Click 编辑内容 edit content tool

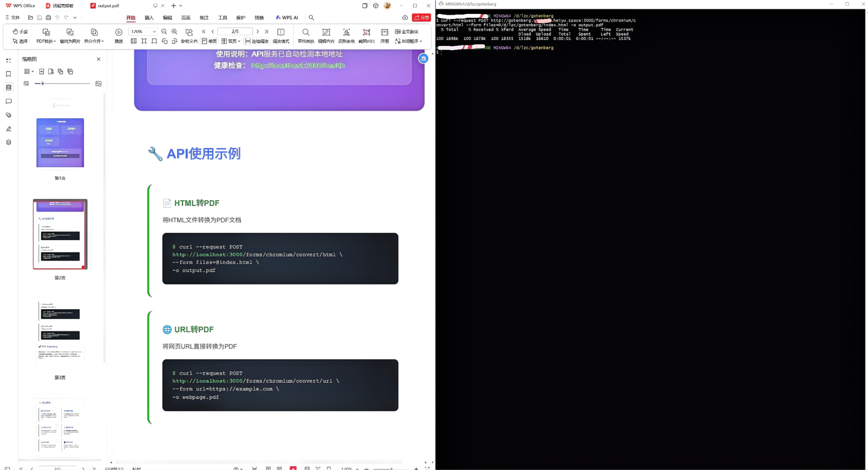pos(326,36)
